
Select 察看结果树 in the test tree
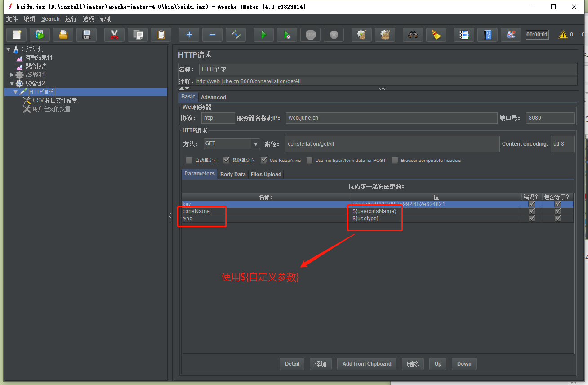pyautogui.click(x=39, y=58)
